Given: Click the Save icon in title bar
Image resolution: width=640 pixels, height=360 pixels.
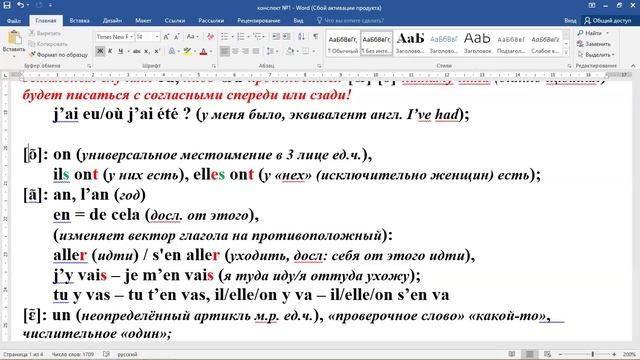Looking at the screenshot, I should [7, 6].
